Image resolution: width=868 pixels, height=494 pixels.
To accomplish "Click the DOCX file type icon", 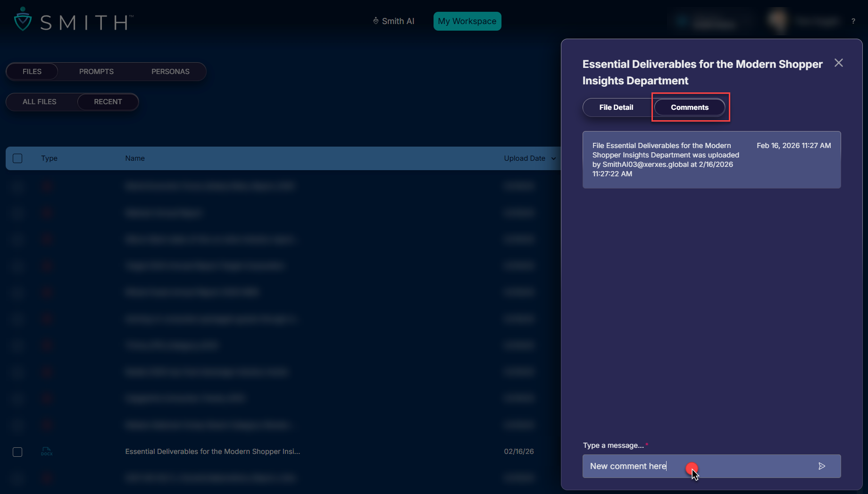I will pos(47,452).
